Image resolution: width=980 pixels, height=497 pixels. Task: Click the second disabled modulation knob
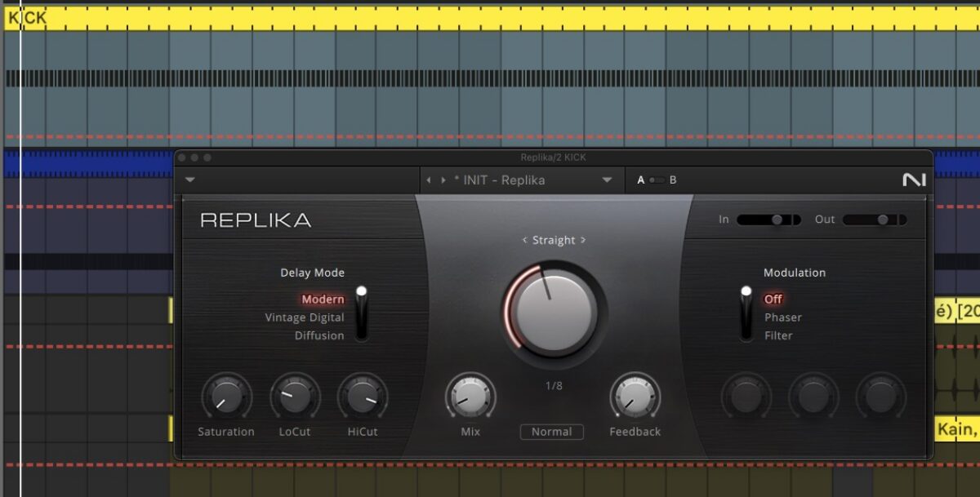pos(813,397)
